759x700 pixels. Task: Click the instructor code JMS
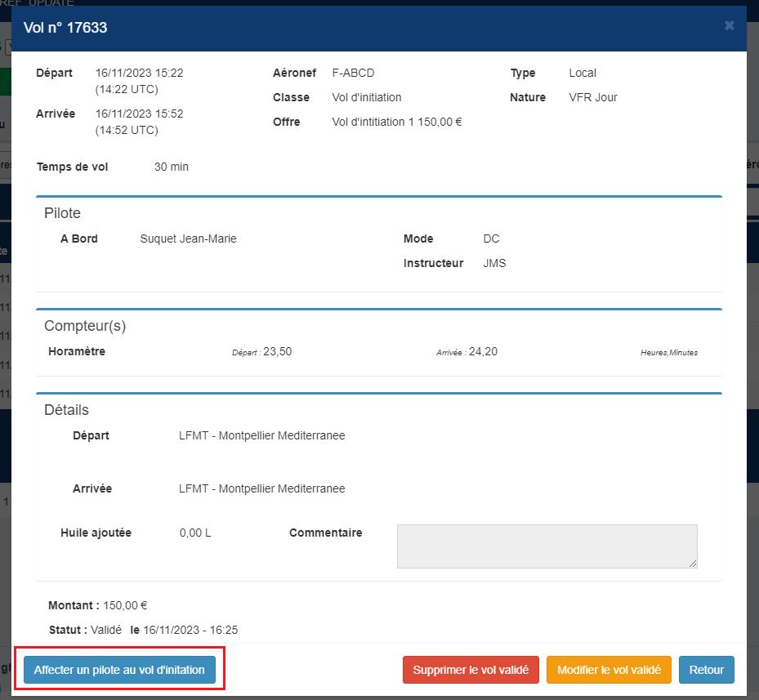coord(494,263)
